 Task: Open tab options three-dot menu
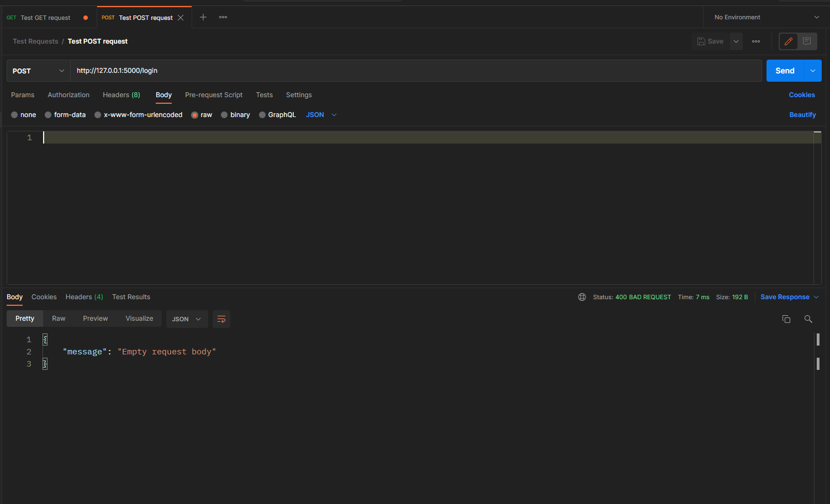coord(223,17)
